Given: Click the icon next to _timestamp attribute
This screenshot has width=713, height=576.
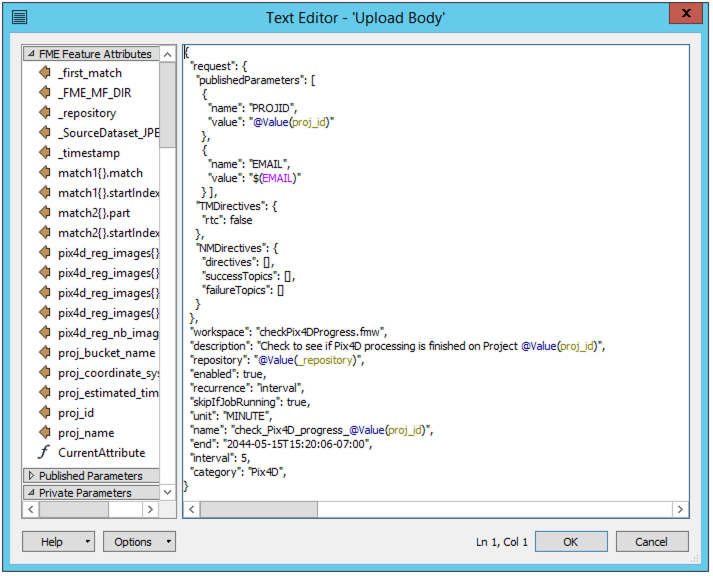Looking at the screenshot, I should coord(44,153).
